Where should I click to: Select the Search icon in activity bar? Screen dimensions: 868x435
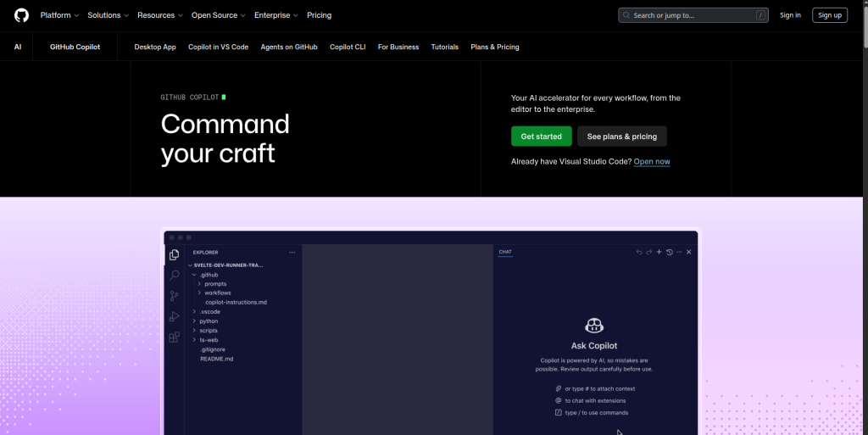click(x=175, y=275)
